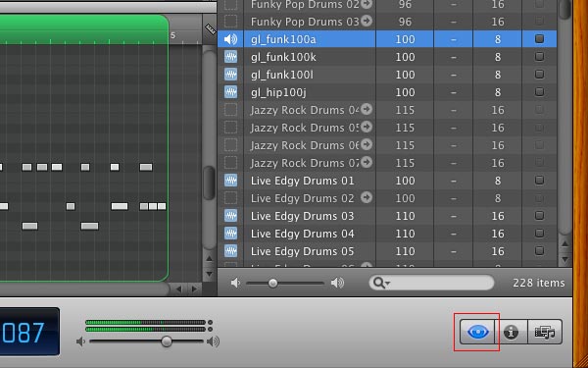The height and width of the screenshot is (368, 588).
Task: Click the master volume mute speaker icon
Action: [x=80, y=342]
